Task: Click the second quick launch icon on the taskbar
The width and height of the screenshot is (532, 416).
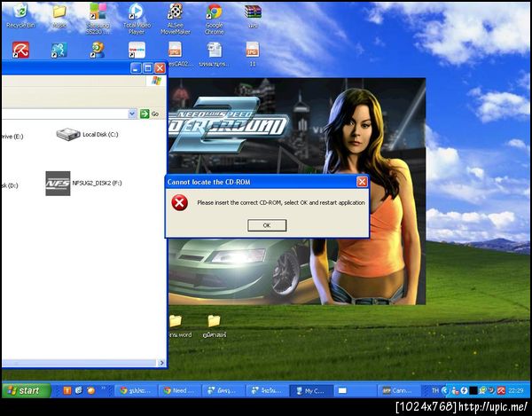Action: pyautogui.click(x=79, y=390)
